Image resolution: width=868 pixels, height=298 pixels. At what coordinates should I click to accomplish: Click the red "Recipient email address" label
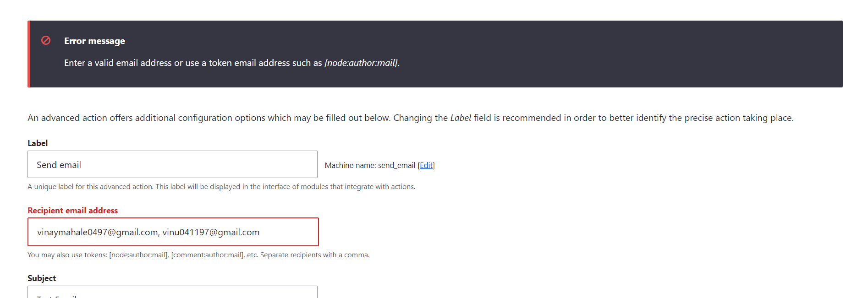pyautogui.click(x=72, y=210)
